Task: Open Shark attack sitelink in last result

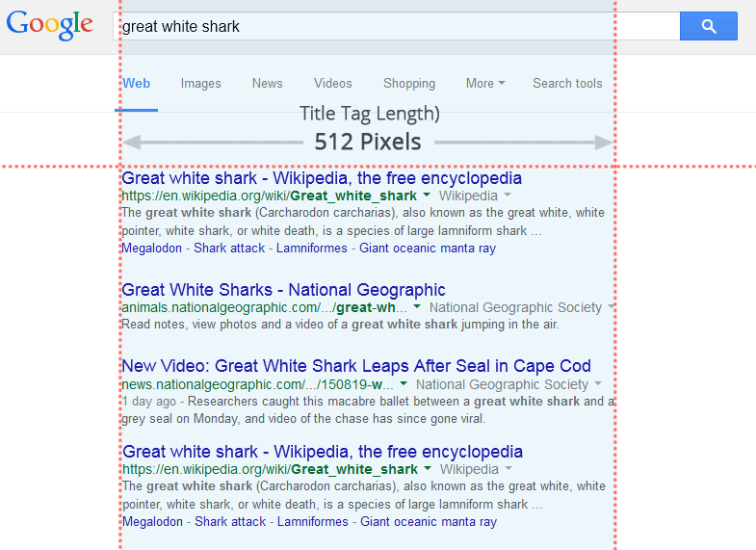Action: pos(230,522)
